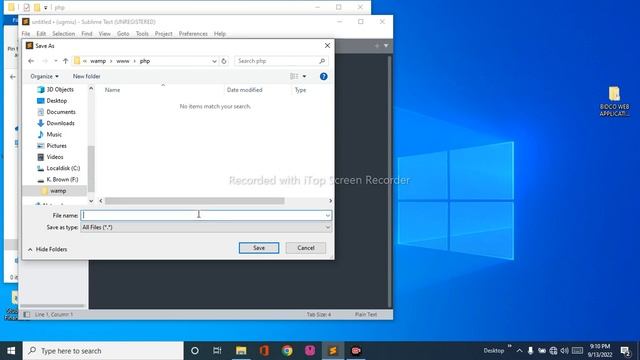Open the Windows Start menu
The width and height of the screenshot is (640, 360).
tap(11, 351)
